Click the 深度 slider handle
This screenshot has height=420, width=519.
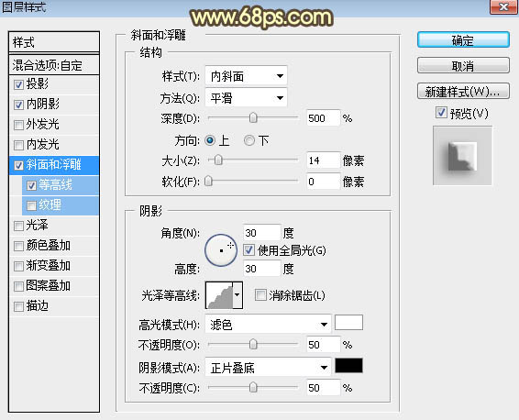(x=253, y=117)
